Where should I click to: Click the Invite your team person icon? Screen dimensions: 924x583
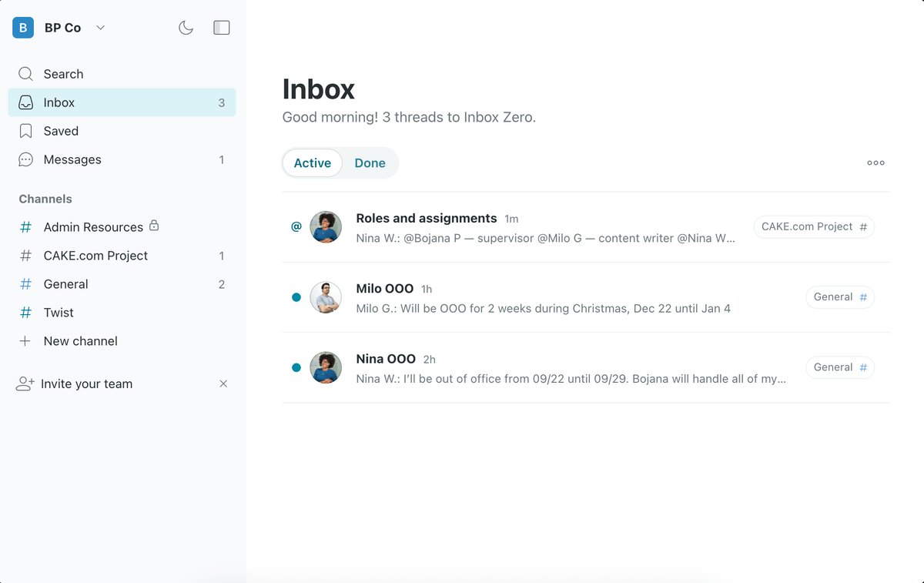[25, 384]
